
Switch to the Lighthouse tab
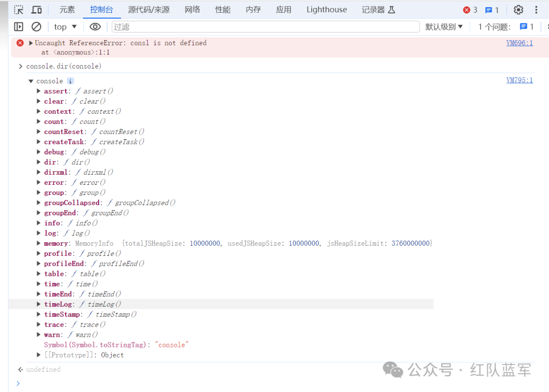tap(326, 10)
